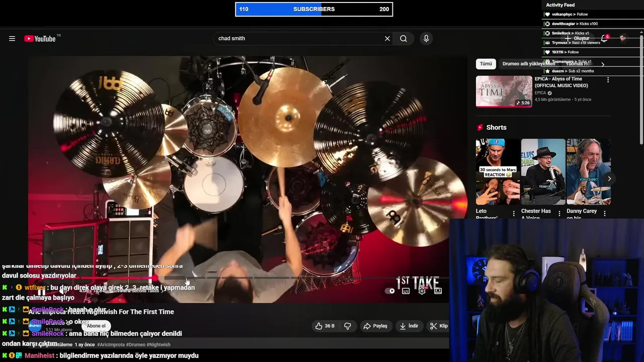This screenshot has height=362, width=644.
Task: Open the 'Chester Has A Voice' short
Action: click(x=543, y=172)
